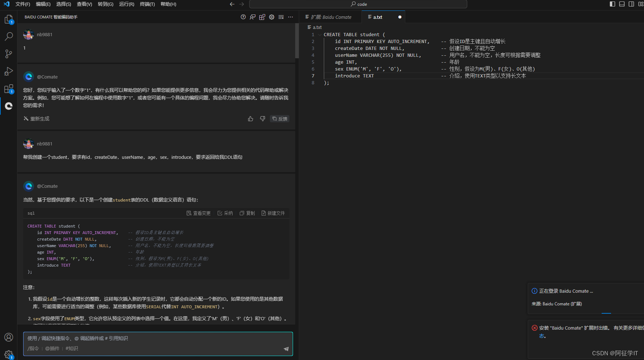Screen dimensions: 644x360
Task: Open the 运行(R) menu
Action: 126,4
